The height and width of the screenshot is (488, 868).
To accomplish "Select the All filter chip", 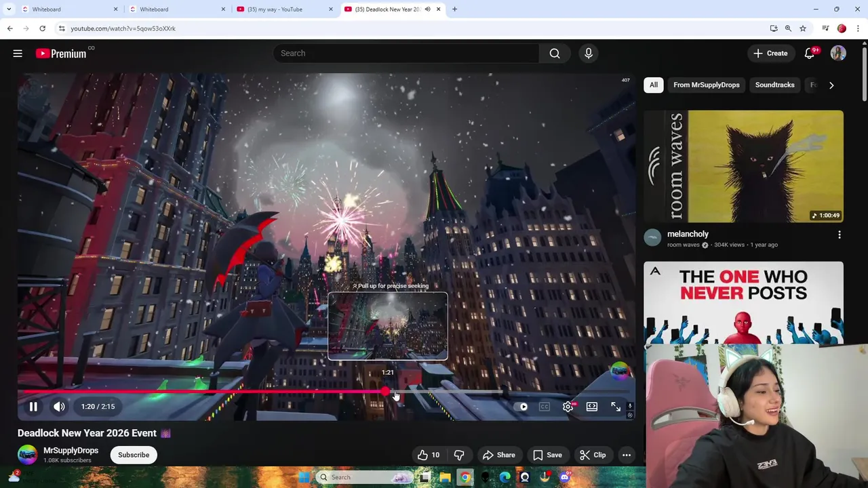I will click(654, 85).
